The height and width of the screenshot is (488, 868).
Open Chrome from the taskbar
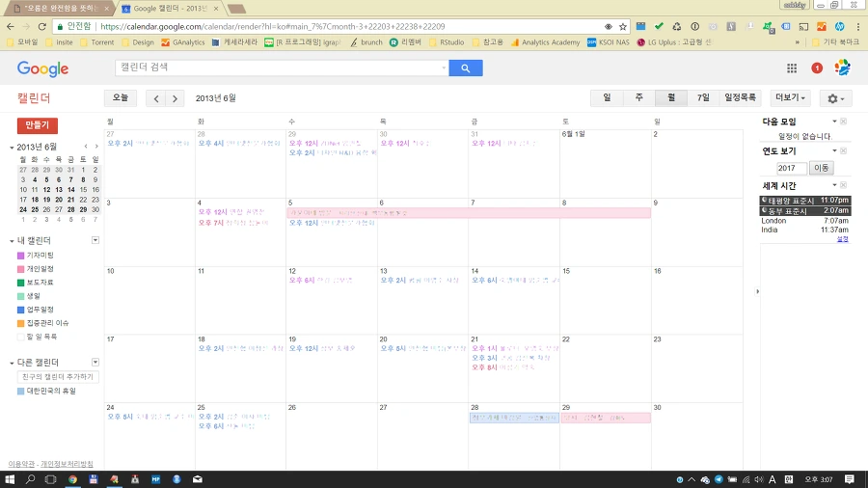72,479
